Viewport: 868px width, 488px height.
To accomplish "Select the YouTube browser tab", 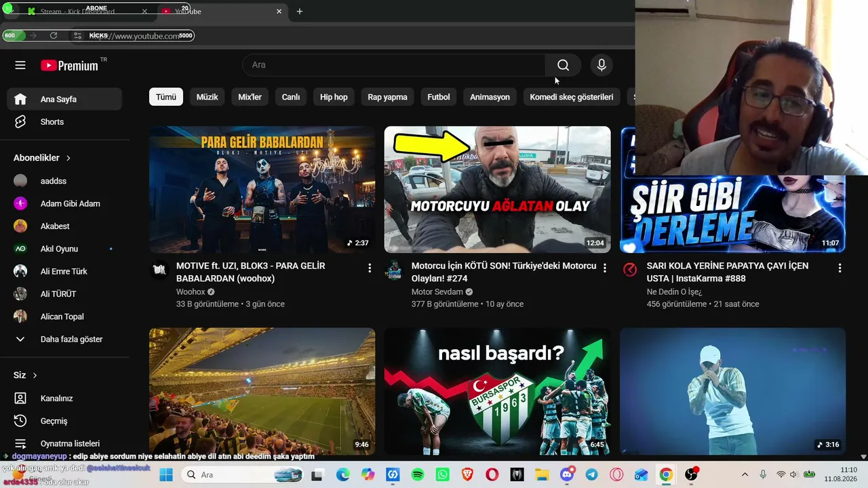I will click(x=222, y=12).
